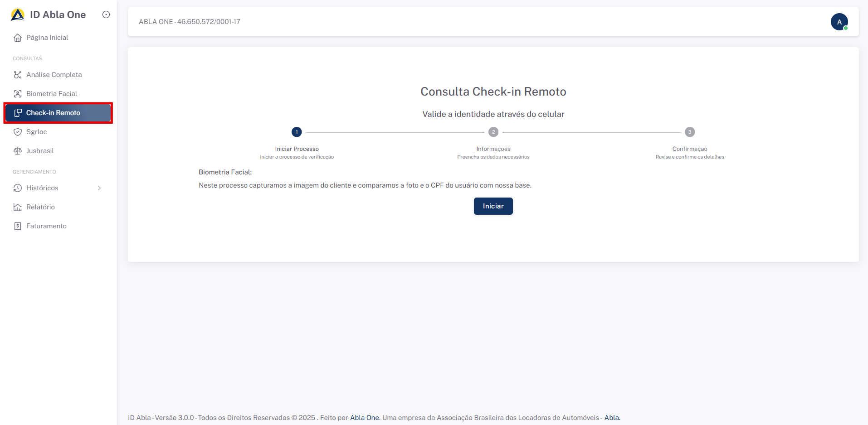Viewport: 868px width, 425px height.
Task: Select the Faturamento menu entry
Action: tap(46, 226)
